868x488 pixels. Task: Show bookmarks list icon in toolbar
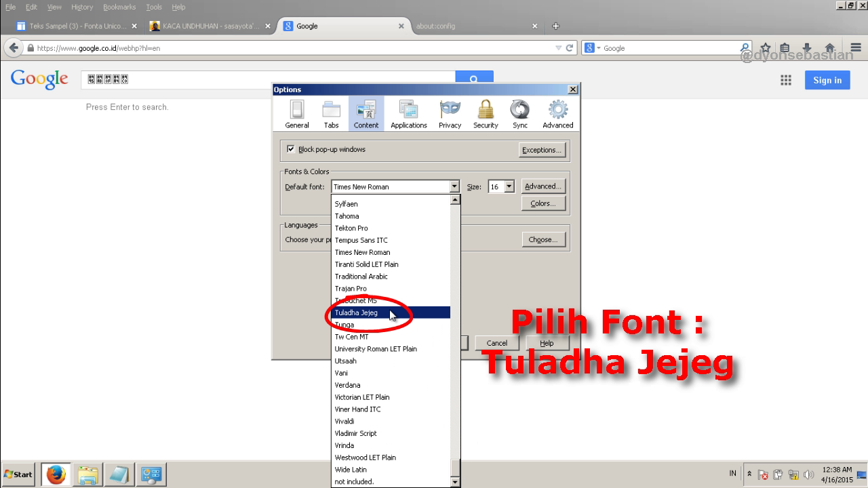click(785, 48)
